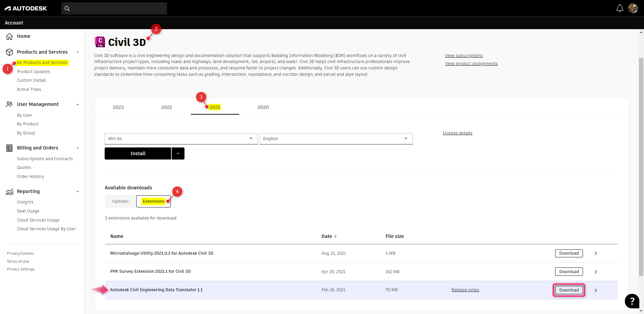
Task: Collapse the Products and Services section
Action: coord(78,52)
